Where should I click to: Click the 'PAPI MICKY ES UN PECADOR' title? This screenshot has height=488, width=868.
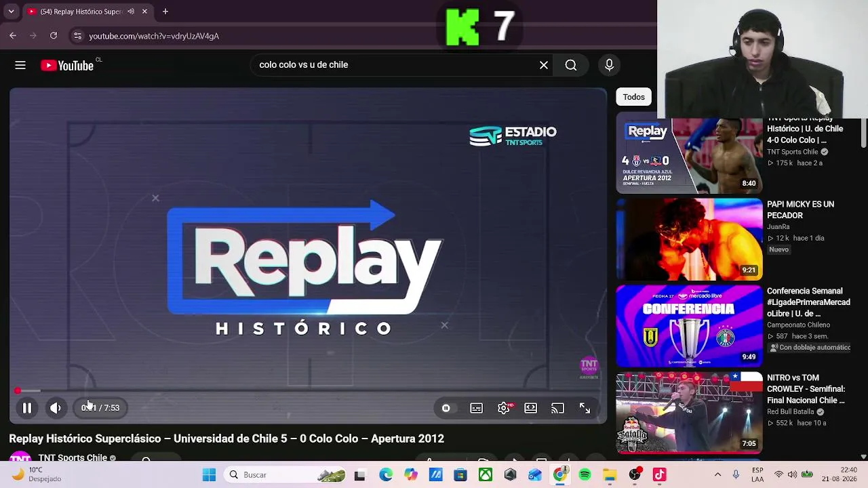coord(800,209)
